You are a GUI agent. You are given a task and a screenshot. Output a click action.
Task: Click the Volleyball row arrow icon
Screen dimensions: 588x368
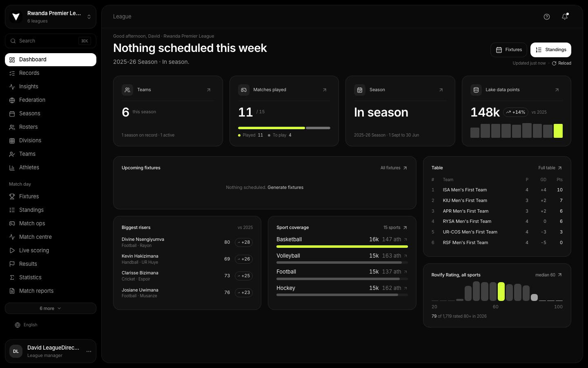click(x=405, y=256)
